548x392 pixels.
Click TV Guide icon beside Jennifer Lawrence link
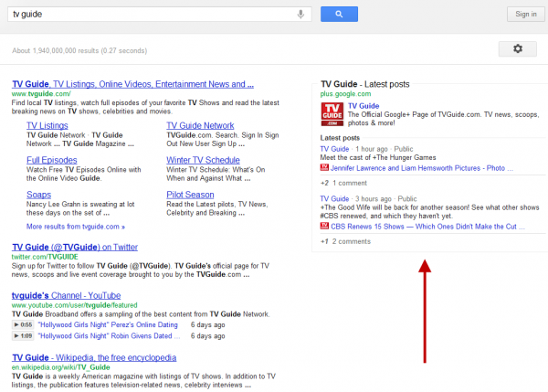point(324,167)
